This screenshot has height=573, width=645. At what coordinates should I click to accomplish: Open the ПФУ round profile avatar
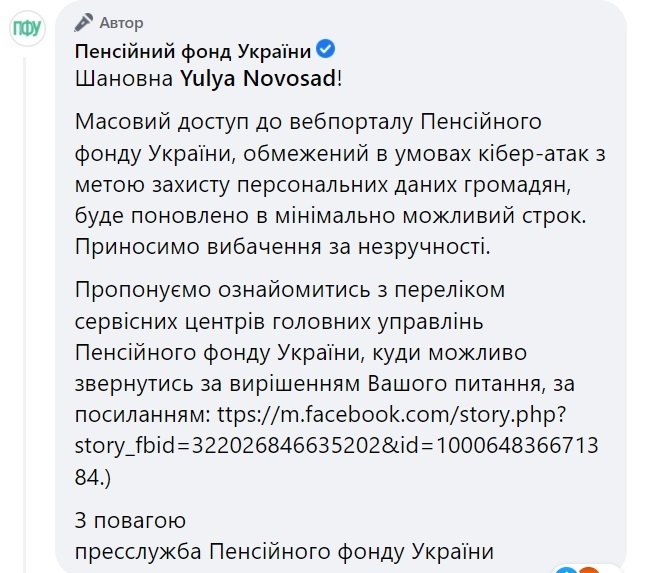coord(27,28)
